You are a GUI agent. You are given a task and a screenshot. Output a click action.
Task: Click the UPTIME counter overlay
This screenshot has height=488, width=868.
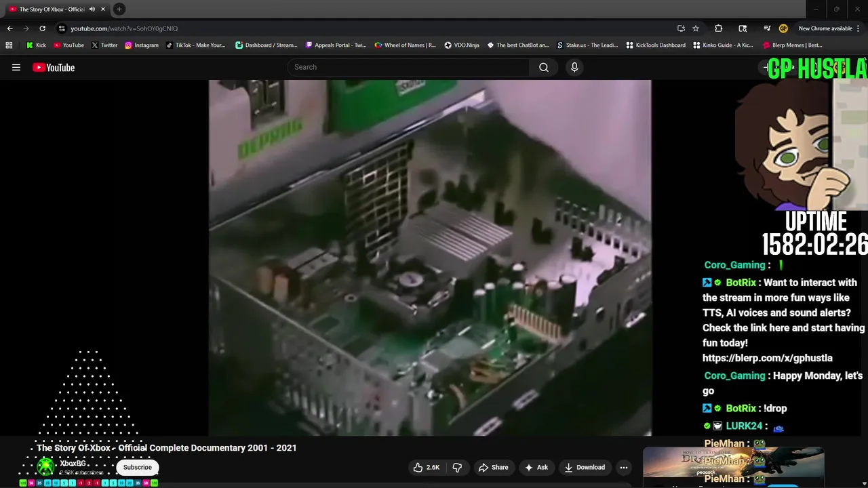point(815,234)
